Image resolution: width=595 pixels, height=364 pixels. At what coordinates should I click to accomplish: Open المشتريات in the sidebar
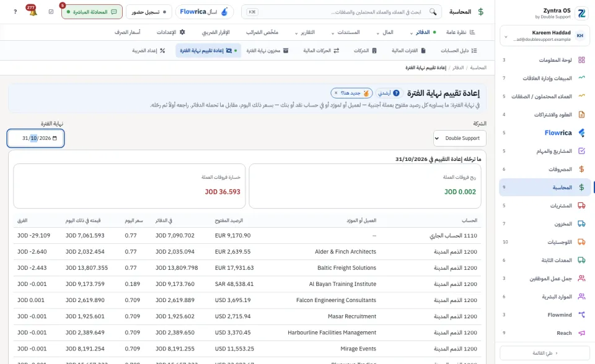tap(545, 206)
